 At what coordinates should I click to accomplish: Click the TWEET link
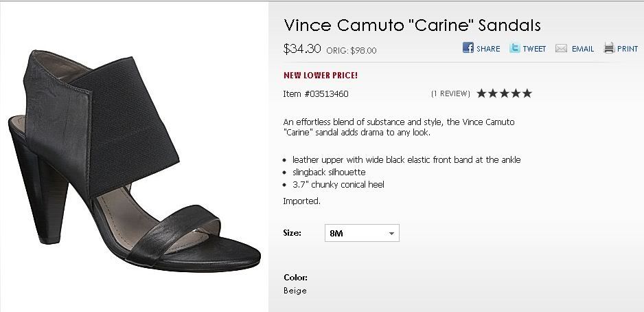point(534,49)
